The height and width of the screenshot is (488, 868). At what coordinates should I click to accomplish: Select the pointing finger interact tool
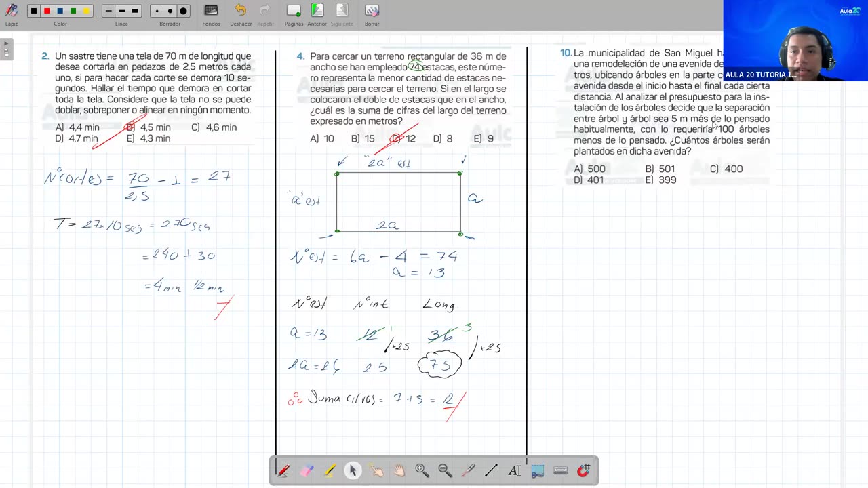click(x=376, y=470)
